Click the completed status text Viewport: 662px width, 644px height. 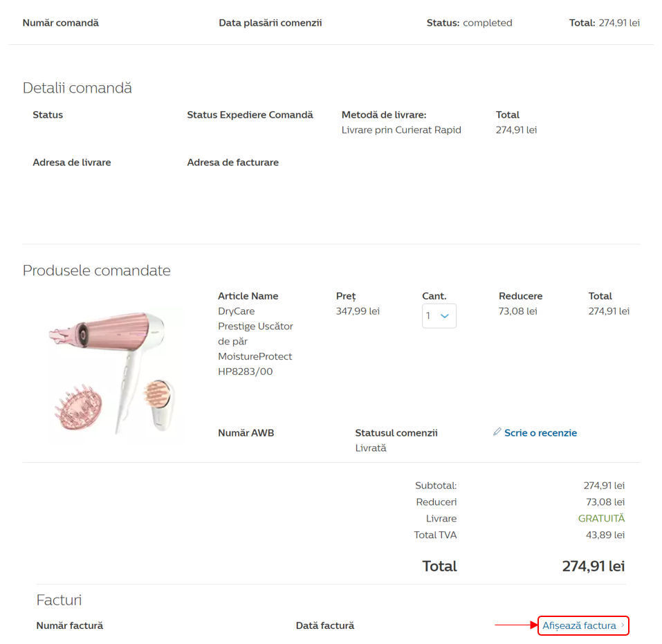click(488, 23)
